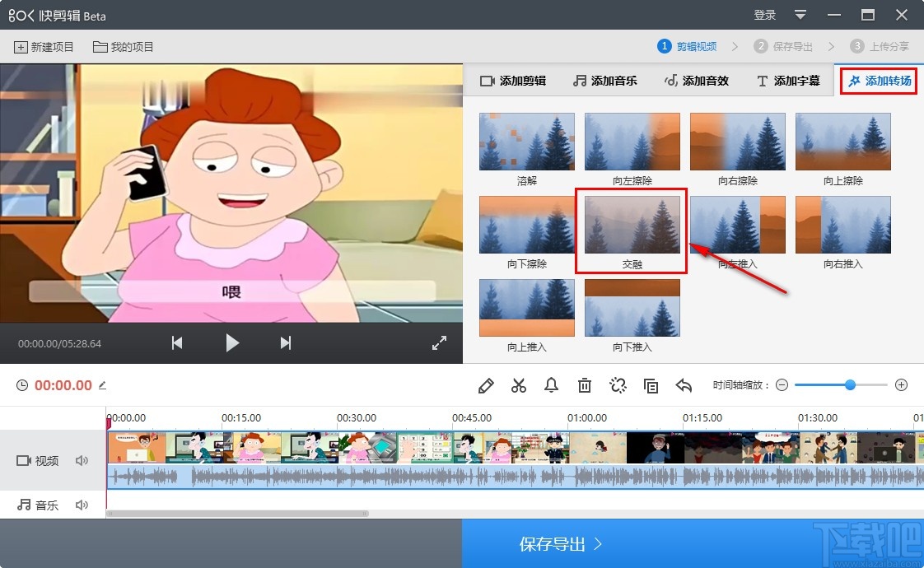Click the audio waveform in the video track
The image size is (924, 568).
tap(515, 476)
